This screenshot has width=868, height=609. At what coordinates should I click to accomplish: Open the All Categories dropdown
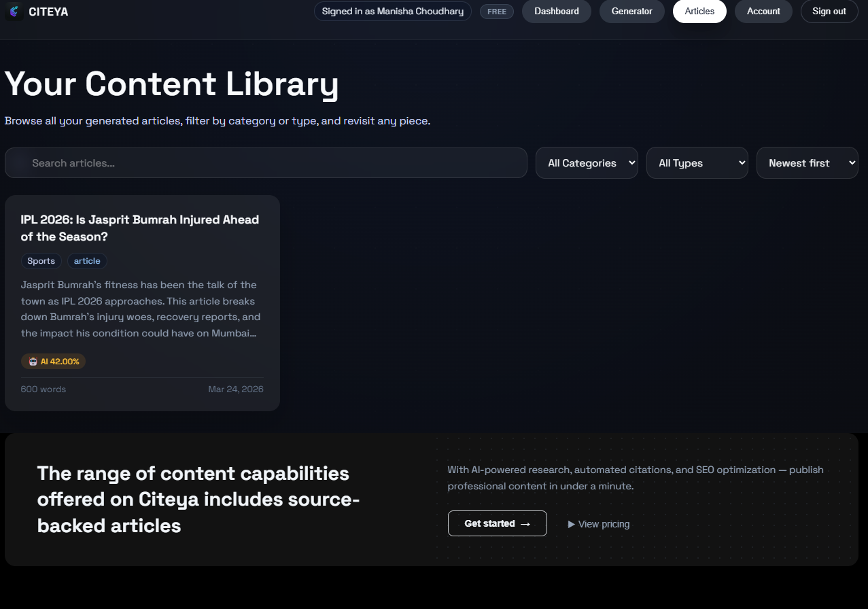(587, 163)
